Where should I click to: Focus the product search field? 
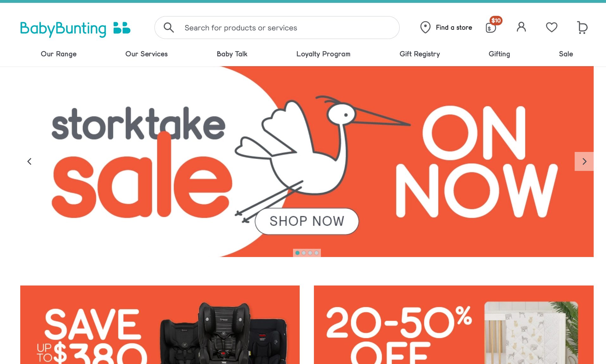[277, 28]
